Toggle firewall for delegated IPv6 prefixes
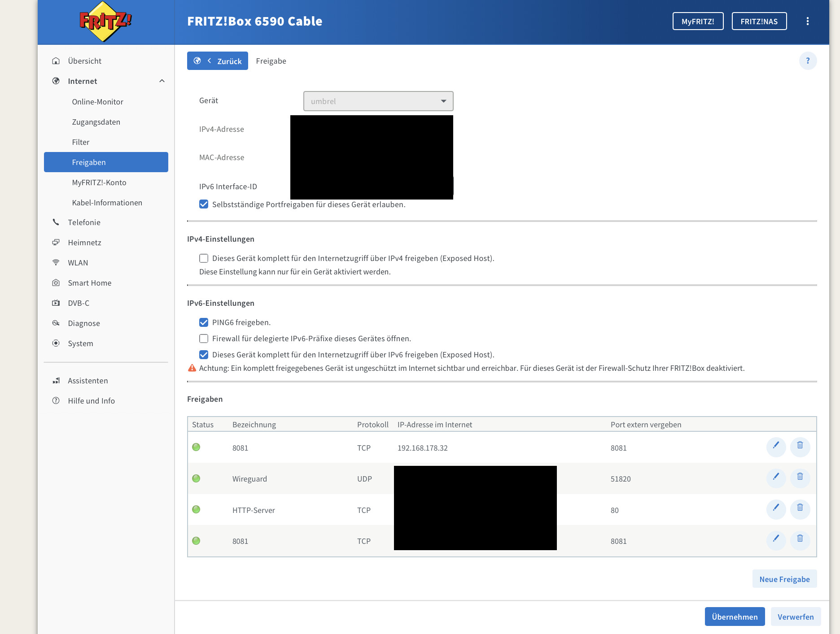Screen dimensions: 840x634 (204, 339)
